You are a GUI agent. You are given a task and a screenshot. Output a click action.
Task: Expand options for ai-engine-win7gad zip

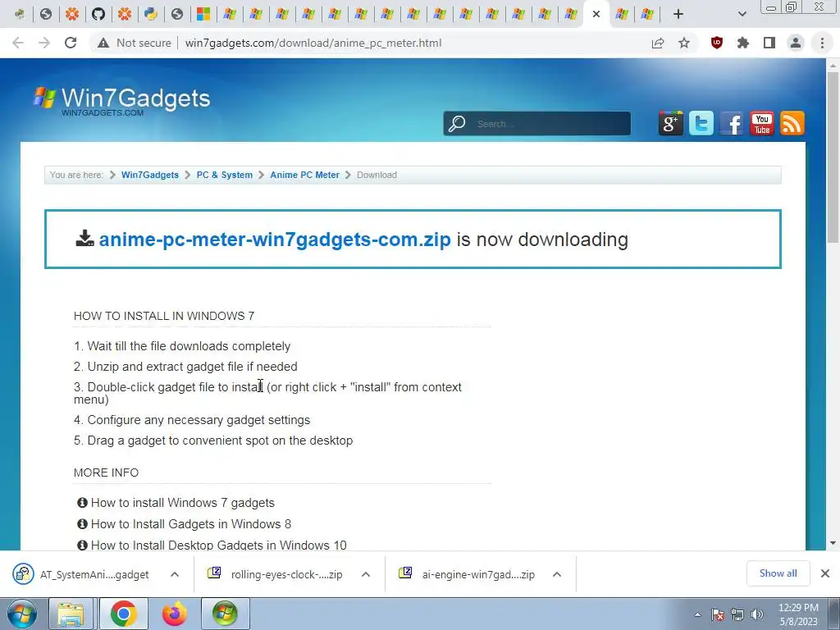coord(557,574)
